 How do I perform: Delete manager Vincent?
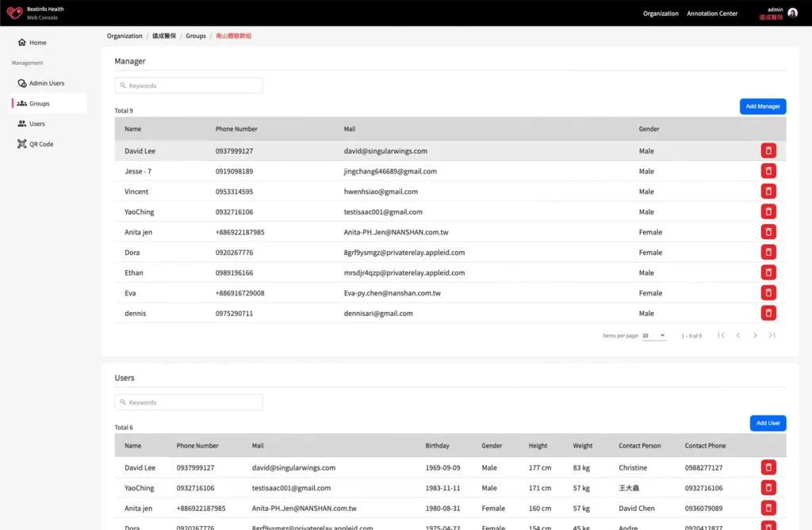768,192
